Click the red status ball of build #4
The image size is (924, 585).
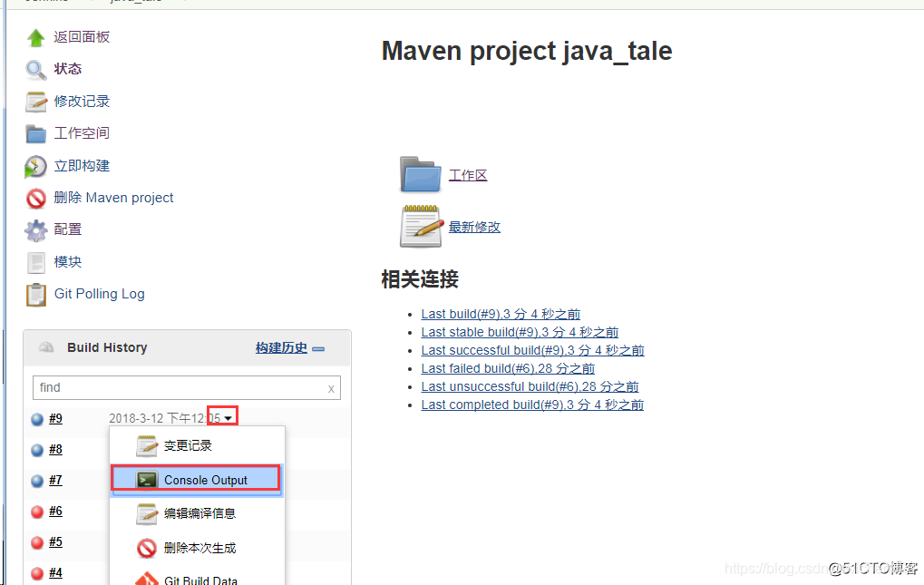(37, 573)
